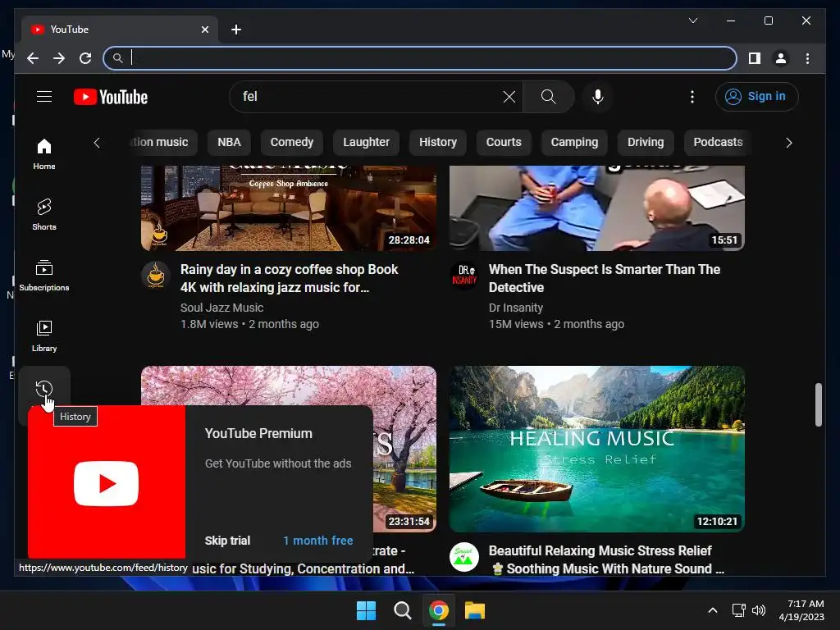Play Healing Music lake thumbnail
840x630 pixels.
[597, 449]
